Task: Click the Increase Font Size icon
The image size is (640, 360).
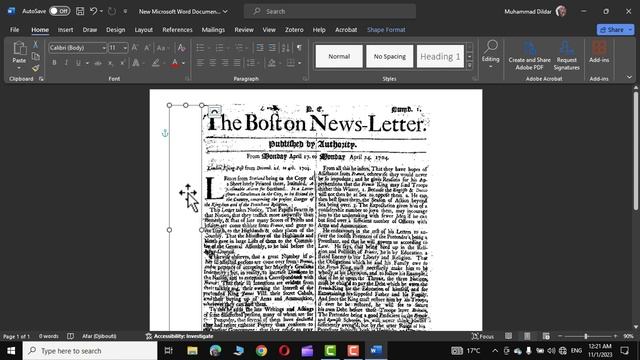Action: tap(135, 48)
